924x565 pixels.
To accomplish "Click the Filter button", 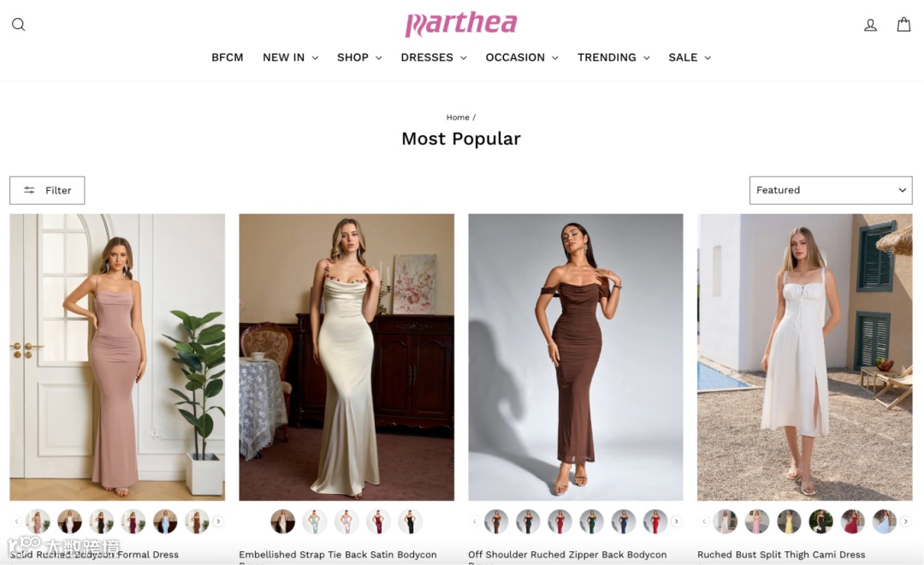I will pos(47,191).
